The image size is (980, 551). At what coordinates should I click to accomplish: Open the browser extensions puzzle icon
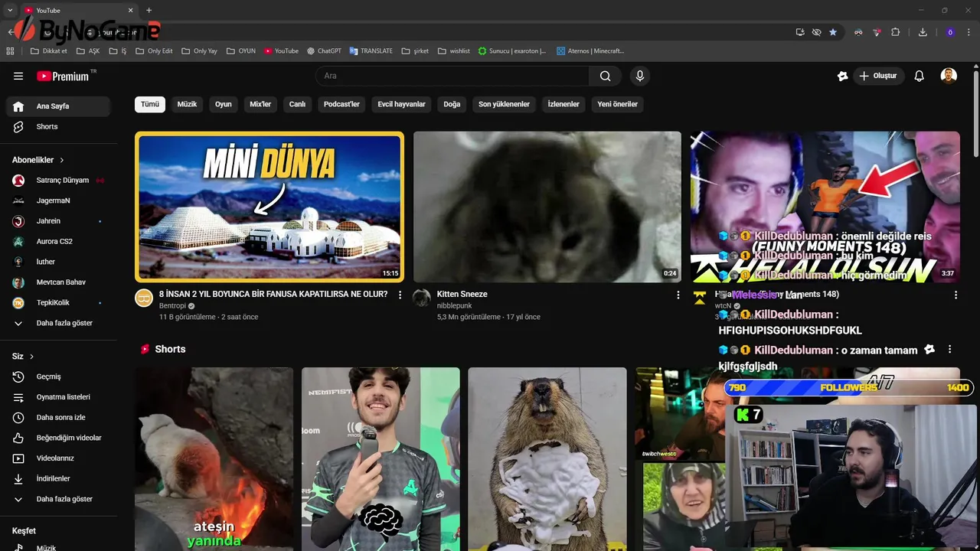coord(895,32)
